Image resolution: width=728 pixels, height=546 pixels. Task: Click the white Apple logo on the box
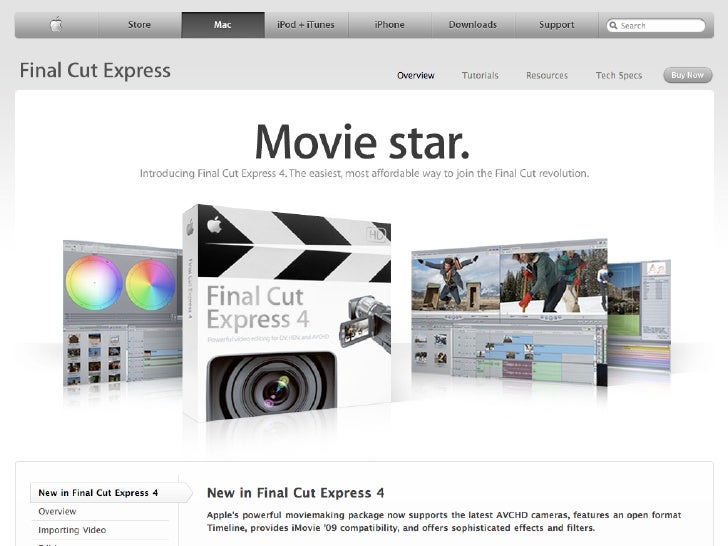click(214, 224)
